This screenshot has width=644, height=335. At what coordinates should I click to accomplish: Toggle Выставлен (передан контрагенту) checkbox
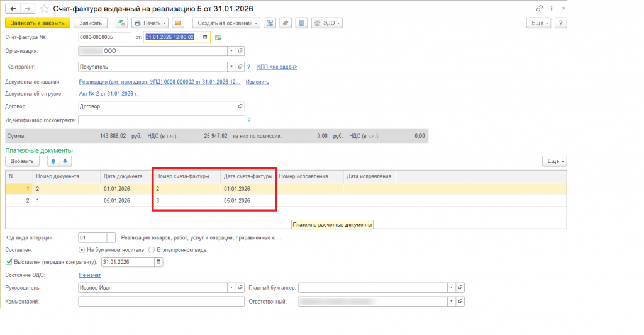[9, 262]
